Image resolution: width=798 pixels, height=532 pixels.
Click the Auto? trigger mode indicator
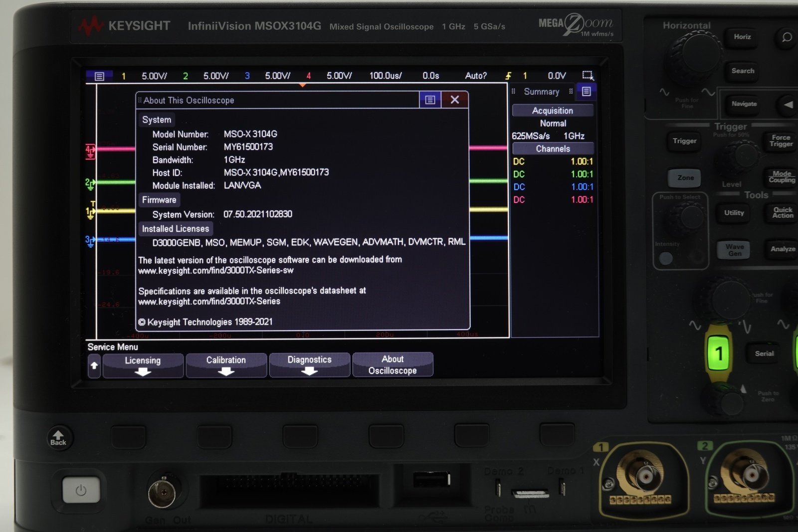[x=476, y=76]
